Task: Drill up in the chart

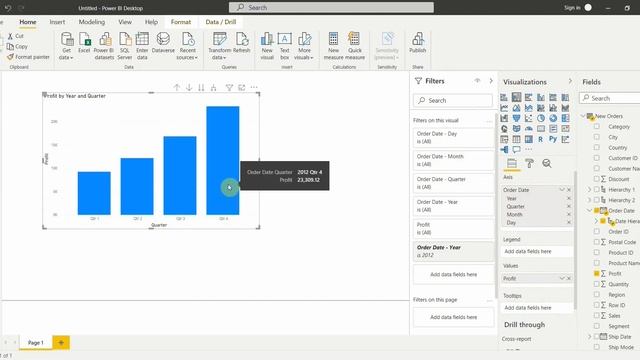Action: tap(177, 87)
